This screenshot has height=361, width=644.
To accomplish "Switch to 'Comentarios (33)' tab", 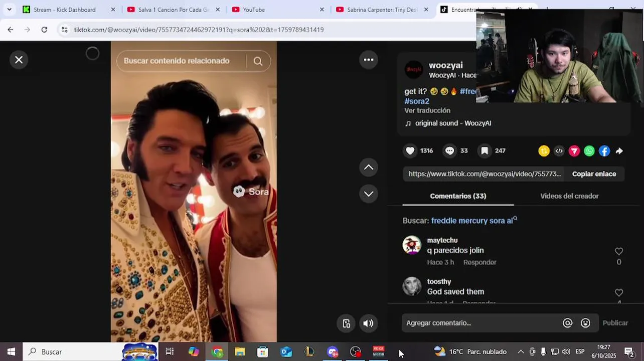I will pyautogui.click(x=458, y=196).
